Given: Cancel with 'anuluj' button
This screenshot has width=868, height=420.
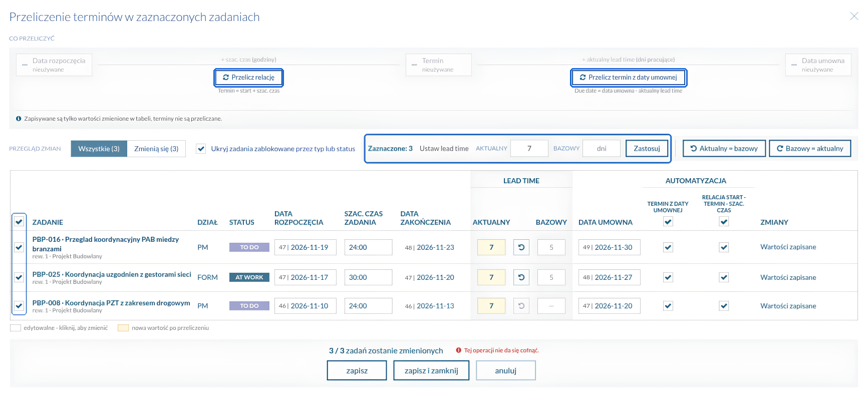Looking at the screenshot, I should tap(506, 370).
